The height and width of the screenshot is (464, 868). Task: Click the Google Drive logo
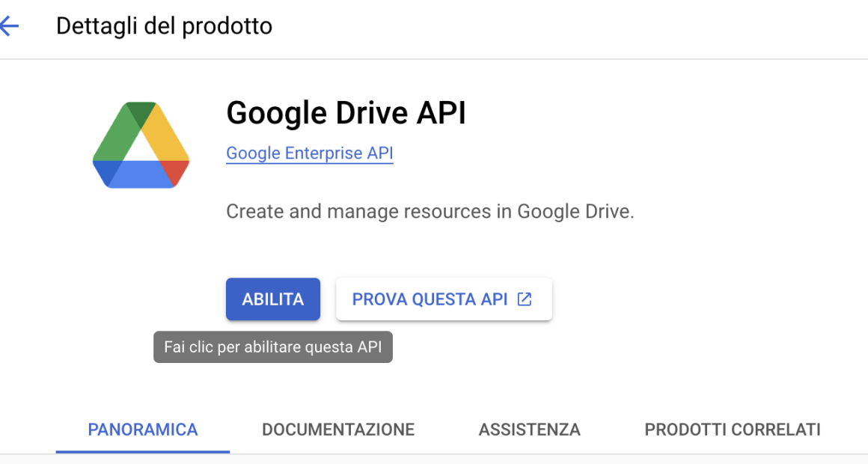click(141, 145)
